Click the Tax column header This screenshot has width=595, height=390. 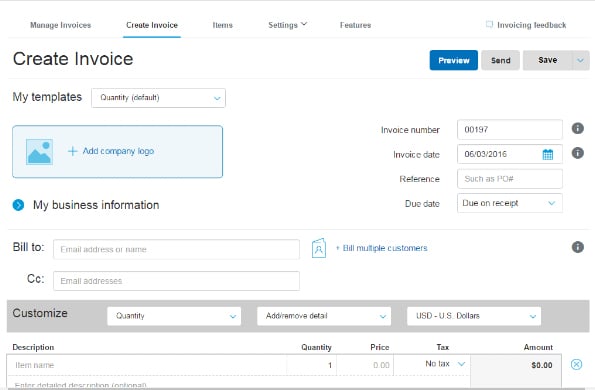[x=442, y=347]
